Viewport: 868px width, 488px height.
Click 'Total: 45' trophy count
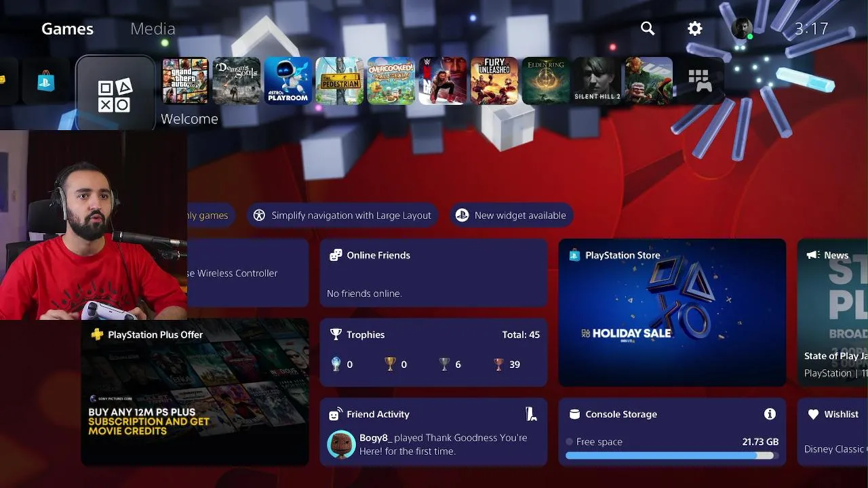pyautogui.click(x=521, y=334)
